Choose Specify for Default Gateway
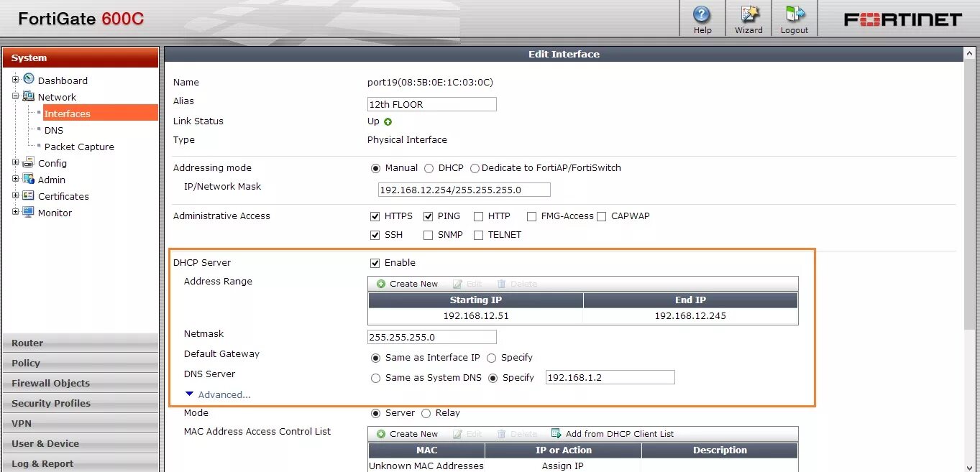Viewport: 980px width, 472px height. [492, 358]
